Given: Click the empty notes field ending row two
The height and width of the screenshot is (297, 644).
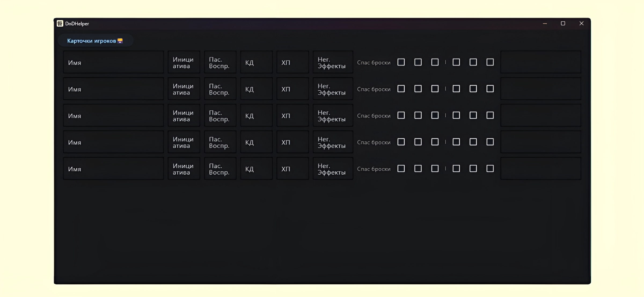Looking at the screenshot, I should click(x=541, y=89).
